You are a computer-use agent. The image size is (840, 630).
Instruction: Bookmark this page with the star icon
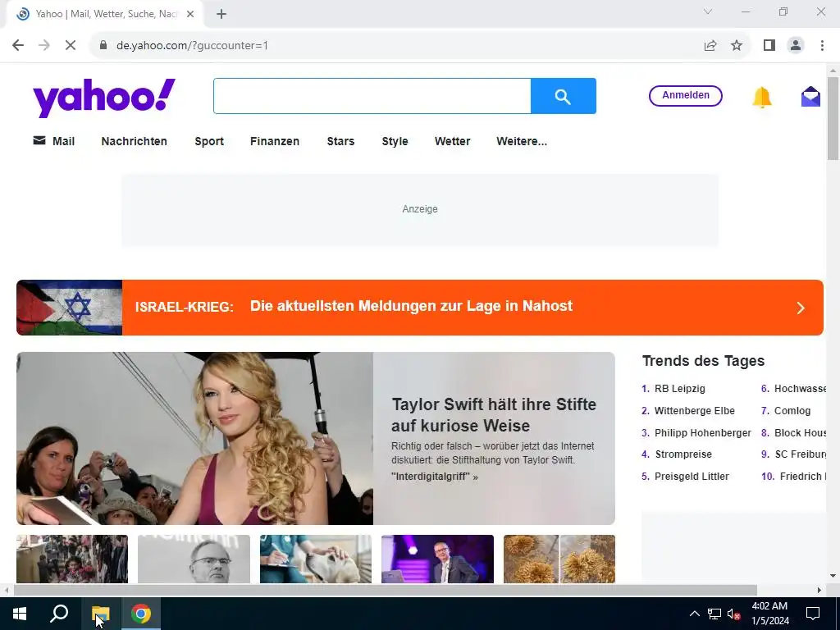737,46
